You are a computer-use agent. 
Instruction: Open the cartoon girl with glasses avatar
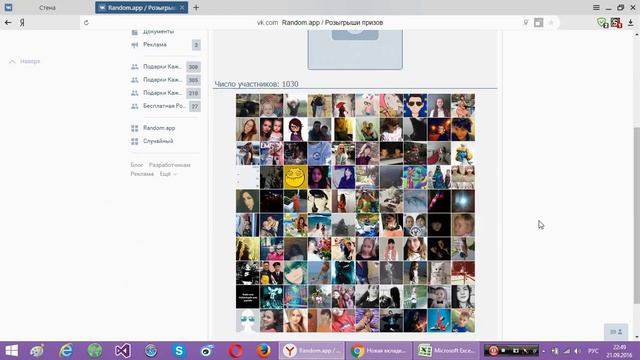click(295, 129)
